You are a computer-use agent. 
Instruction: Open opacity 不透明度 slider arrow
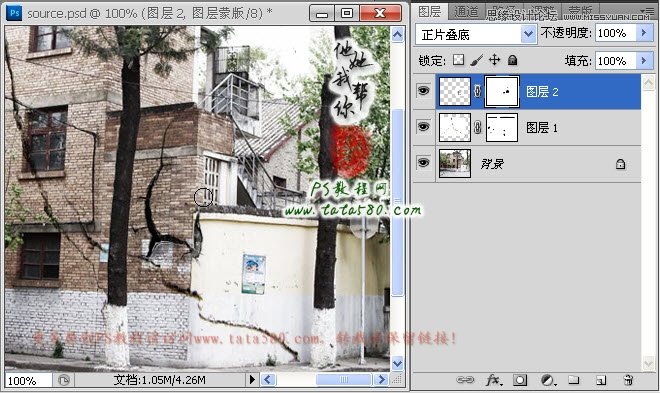(644, 33)
